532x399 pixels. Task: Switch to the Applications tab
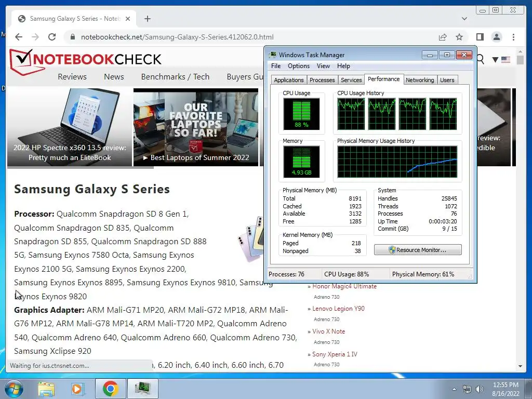click(289, 80)
